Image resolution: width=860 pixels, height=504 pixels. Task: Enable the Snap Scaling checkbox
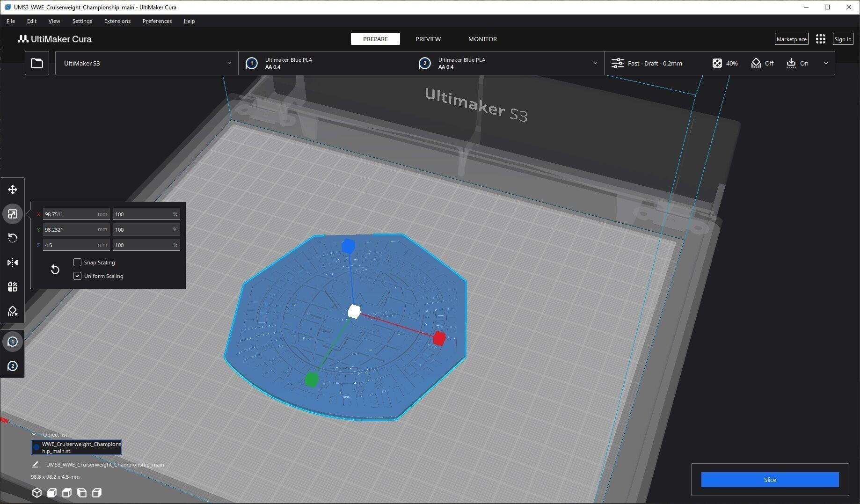pyautogui.click(x=78, y=263)
